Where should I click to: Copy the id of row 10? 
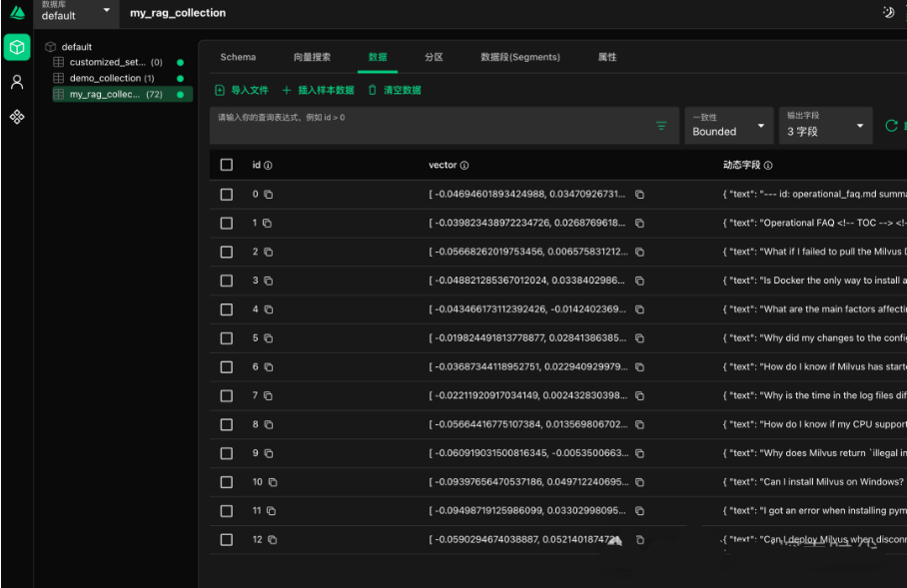tap(273, 482)
